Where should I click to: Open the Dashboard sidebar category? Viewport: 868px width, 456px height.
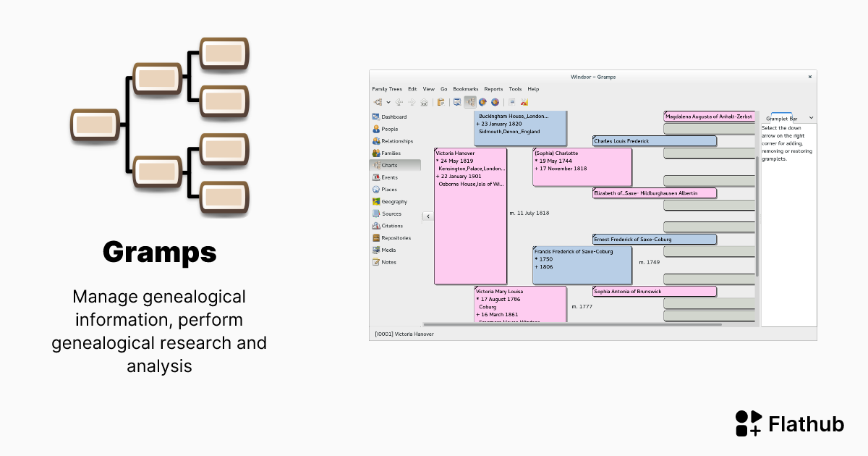click(393, 117)
